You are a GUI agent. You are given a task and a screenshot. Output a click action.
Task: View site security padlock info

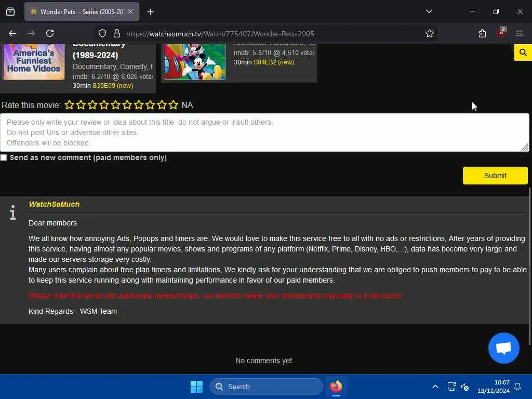tap(117, 34)
